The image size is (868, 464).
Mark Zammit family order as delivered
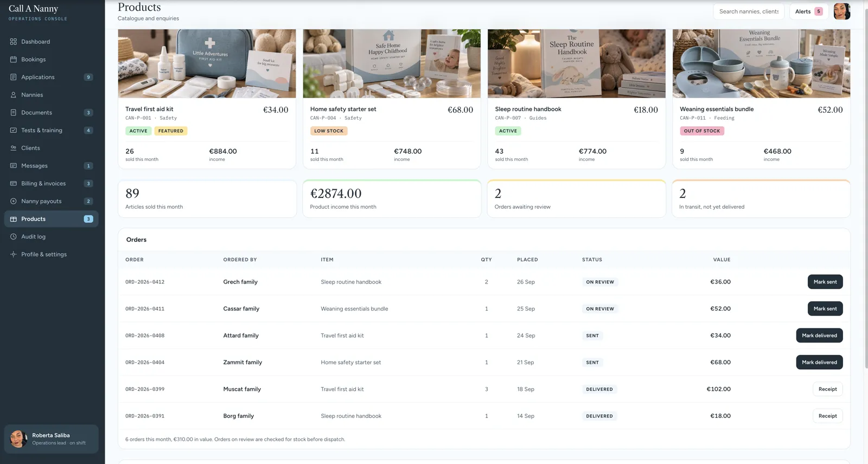pyautogui.click(x=819, y=363)
